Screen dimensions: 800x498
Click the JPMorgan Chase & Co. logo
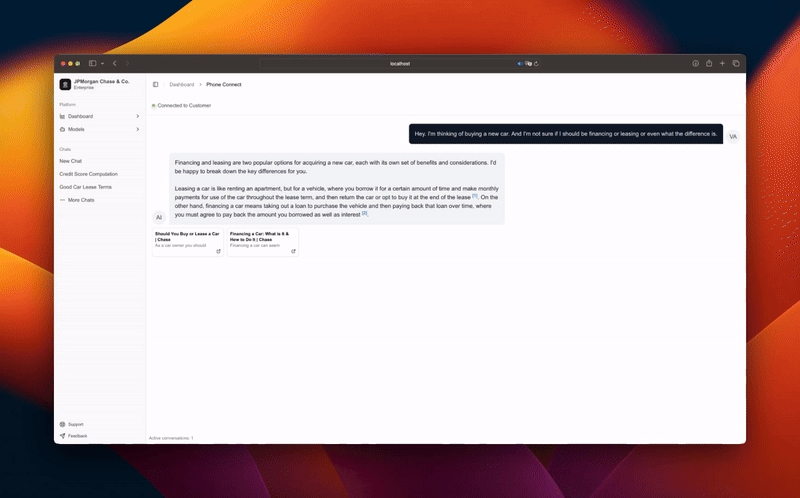point(65,84)
